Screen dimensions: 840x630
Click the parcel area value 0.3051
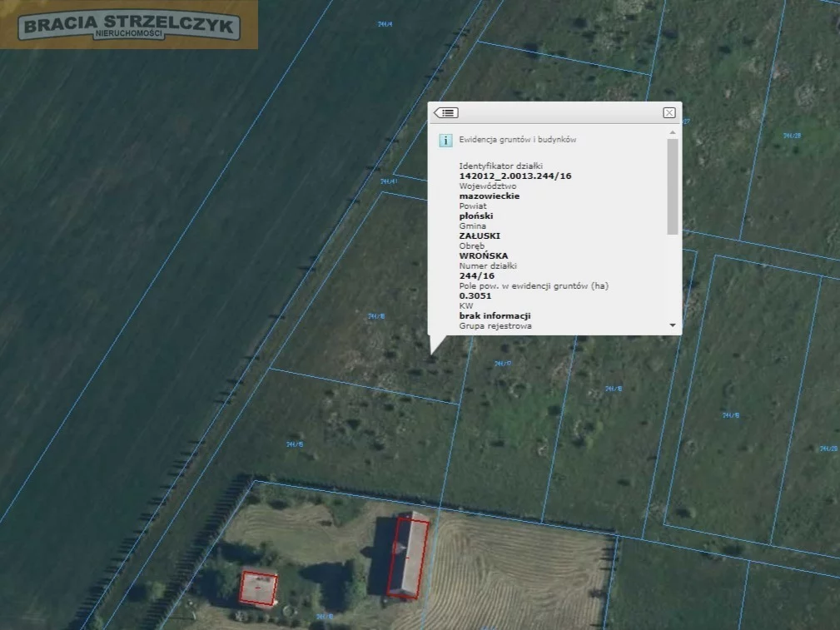coord(474,296)
